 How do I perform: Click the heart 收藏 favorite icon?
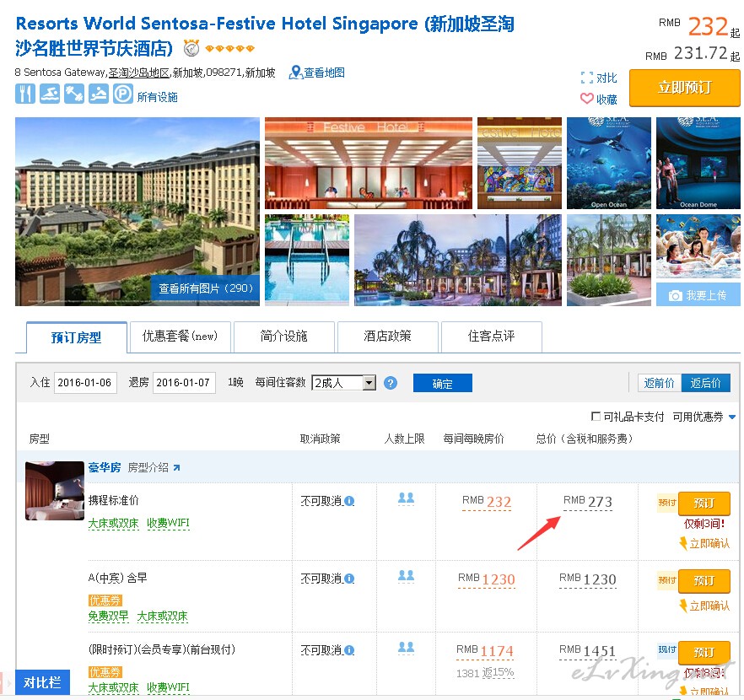[x=587, y=99]
